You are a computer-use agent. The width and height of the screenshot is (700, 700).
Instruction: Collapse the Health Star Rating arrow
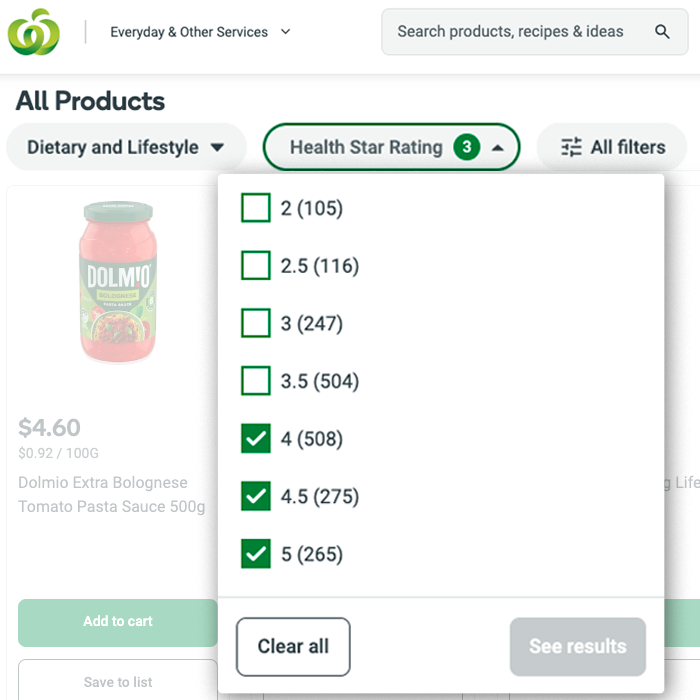click(x=497, y=148)
